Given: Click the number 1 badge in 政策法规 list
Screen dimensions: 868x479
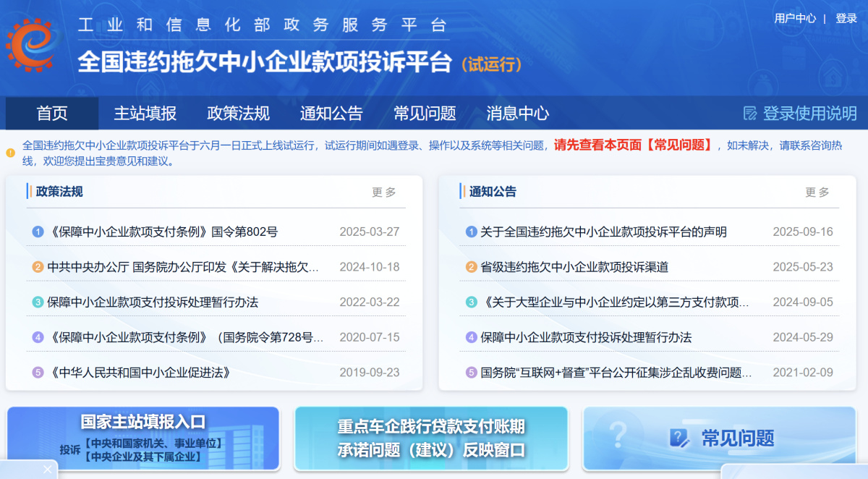Looking at the screenshot, I should 38,232.
